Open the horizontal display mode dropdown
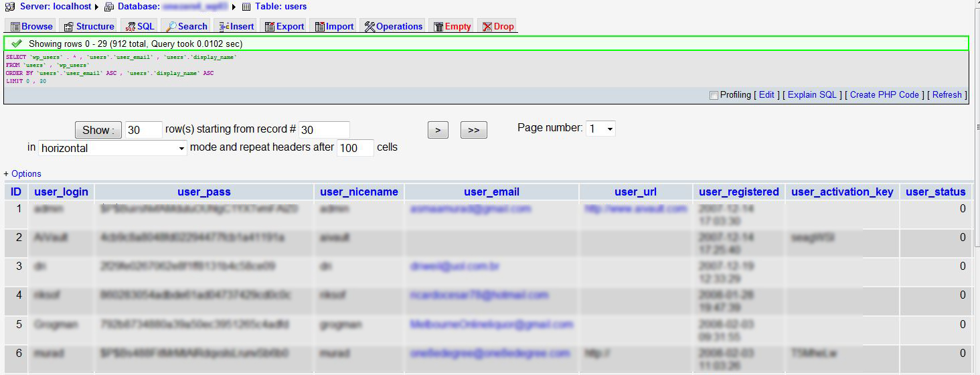980x375 pixels. pyautogui.click(x=112, y=148)
